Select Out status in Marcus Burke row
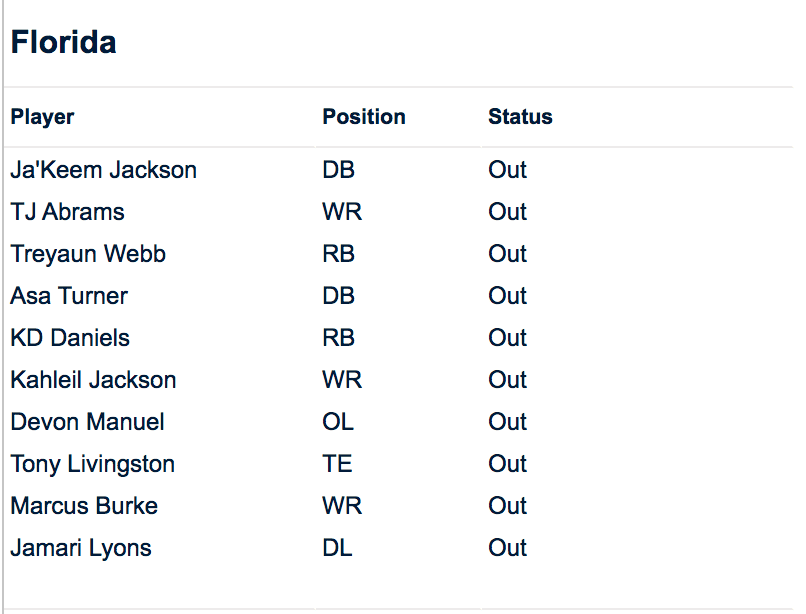This screenshot has height=614, width=806. click(507, 506)
